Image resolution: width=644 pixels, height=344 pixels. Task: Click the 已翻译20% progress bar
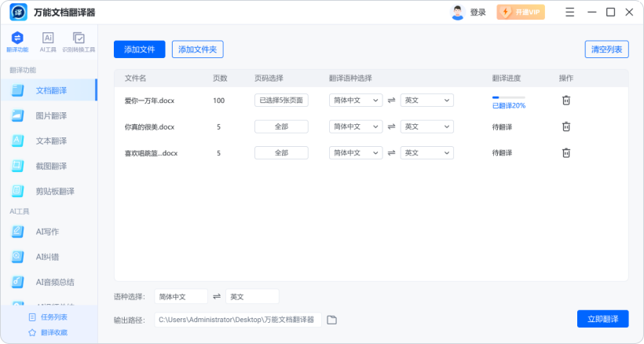coord(508,97)
